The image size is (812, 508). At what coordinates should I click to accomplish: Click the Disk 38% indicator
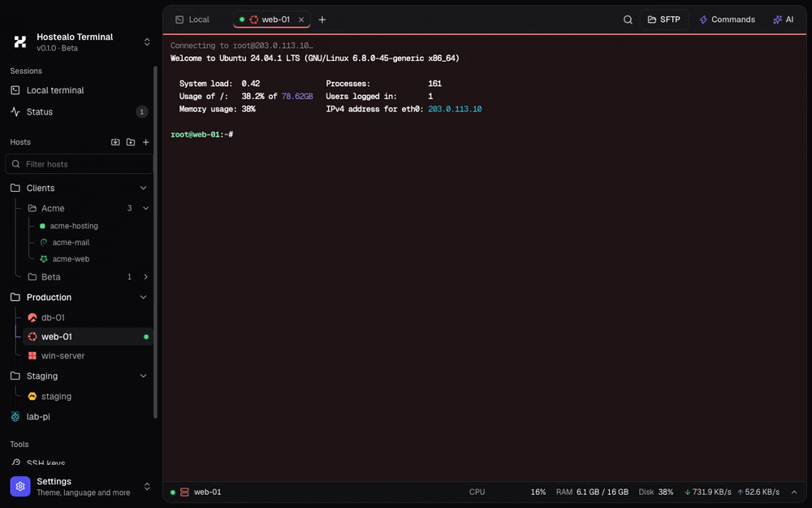pyautogui.click(x=656, y=493)
